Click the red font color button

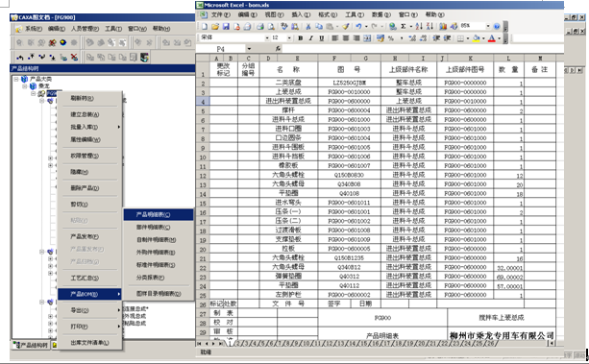(491, 38)
